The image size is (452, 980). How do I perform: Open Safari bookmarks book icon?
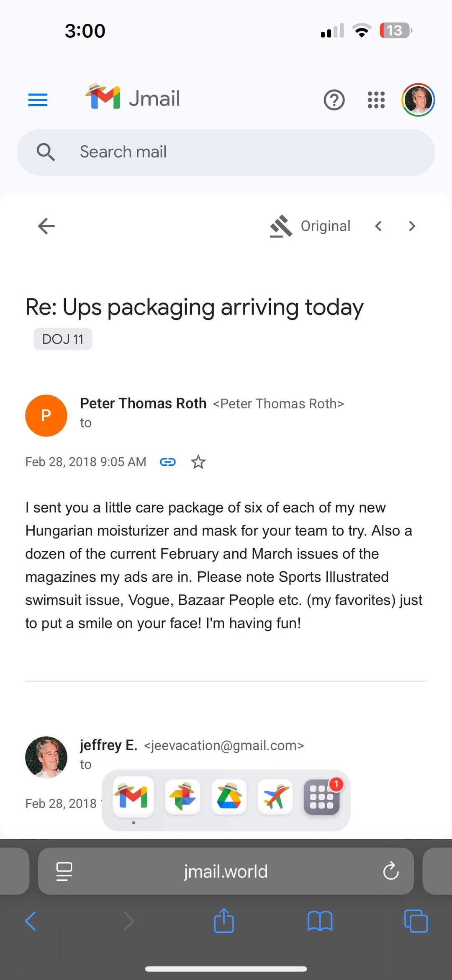tap(320, 921)
